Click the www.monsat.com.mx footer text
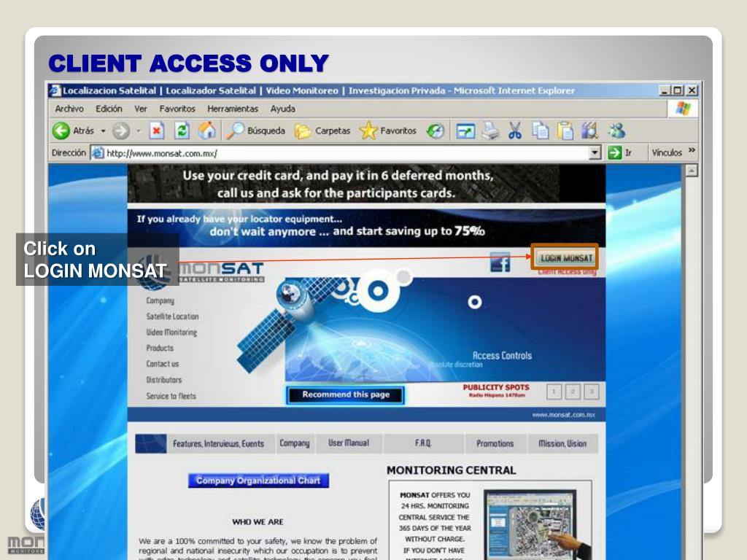 coord(563,415)
